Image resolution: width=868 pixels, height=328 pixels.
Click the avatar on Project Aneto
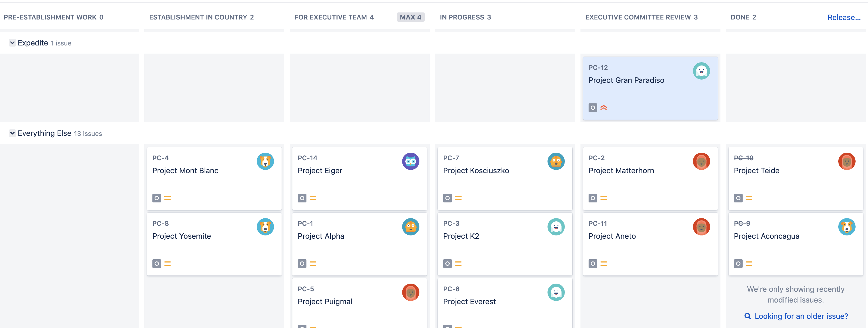(x=702, y=227)
